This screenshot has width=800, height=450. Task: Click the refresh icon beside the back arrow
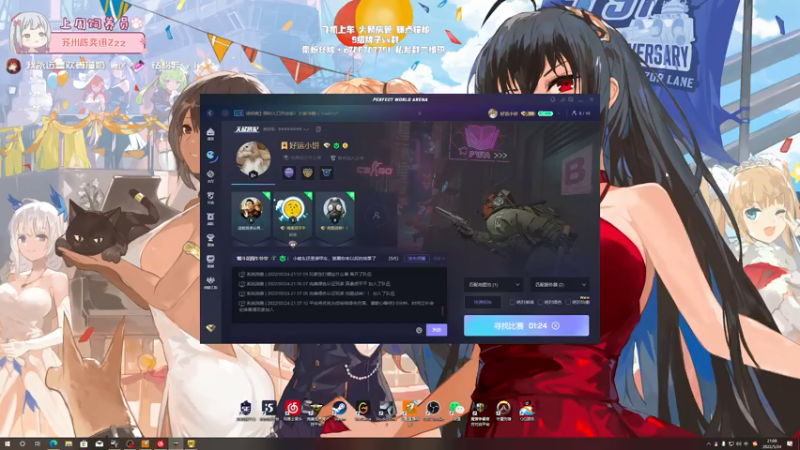[x=224, y=113]
